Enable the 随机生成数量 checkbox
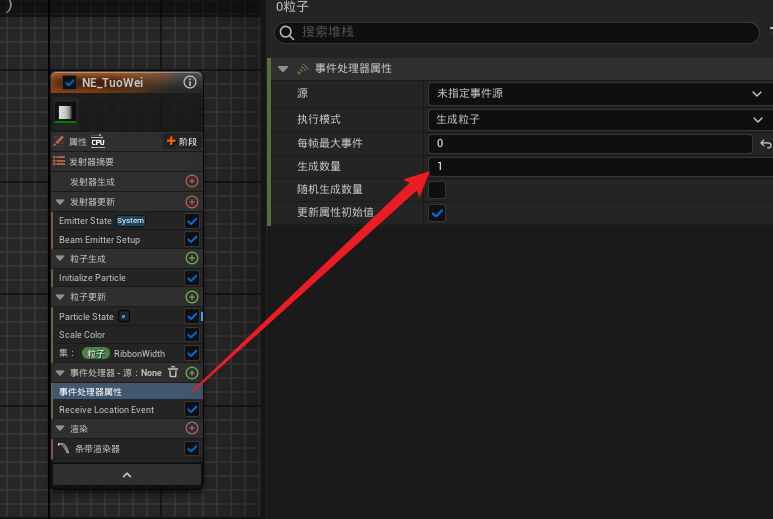This screenshot has width=773, height=519. coord(437,190)
